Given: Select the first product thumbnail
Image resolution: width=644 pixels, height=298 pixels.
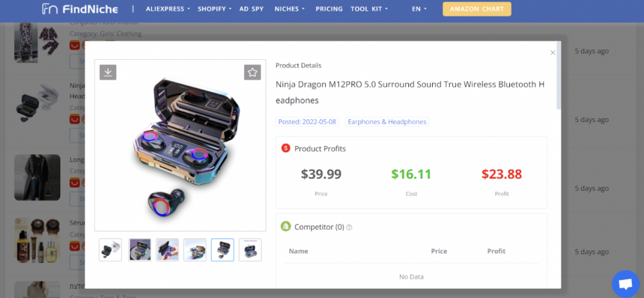Looking at the screenshot, I should pyautogui.click(x=111, y=250).
